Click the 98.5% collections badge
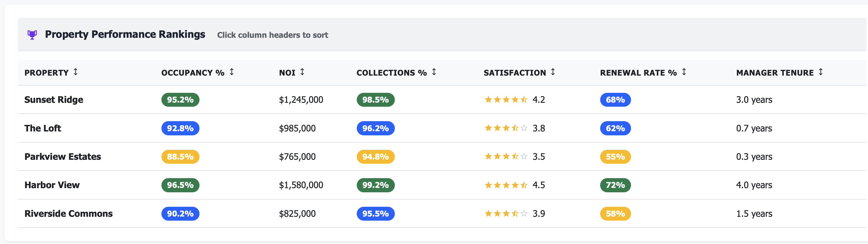The width and height of the screenshot is (868, 244). tap(376, 100)
